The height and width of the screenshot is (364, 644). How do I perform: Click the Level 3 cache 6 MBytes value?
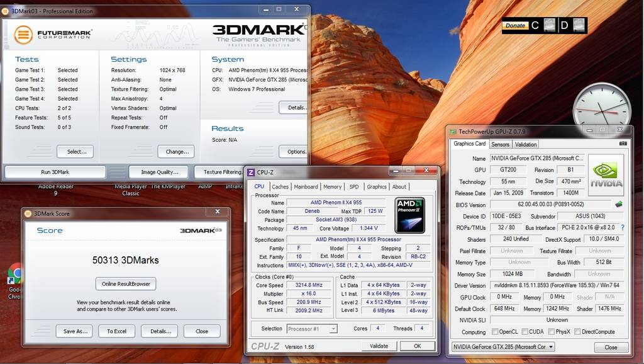coord(384,310)
